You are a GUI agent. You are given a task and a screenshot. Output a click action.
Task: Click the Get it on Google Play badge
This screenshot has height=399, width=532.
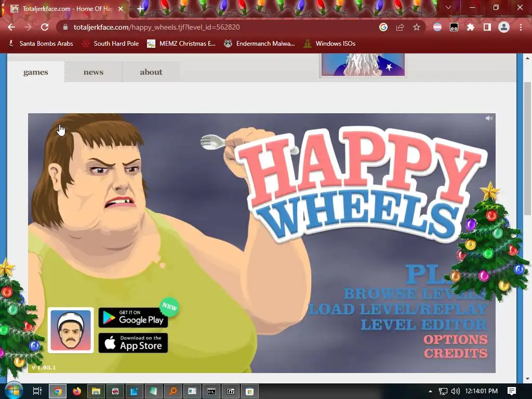[x=133, y=317]
